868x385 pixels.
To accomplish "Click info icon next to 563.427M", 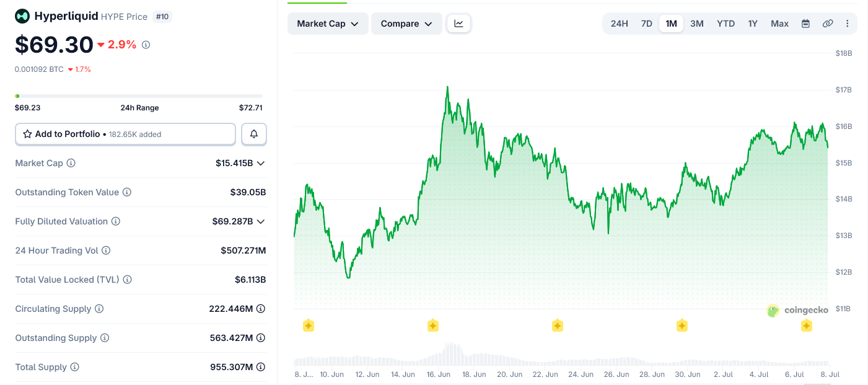I will (x=261, y=338).
